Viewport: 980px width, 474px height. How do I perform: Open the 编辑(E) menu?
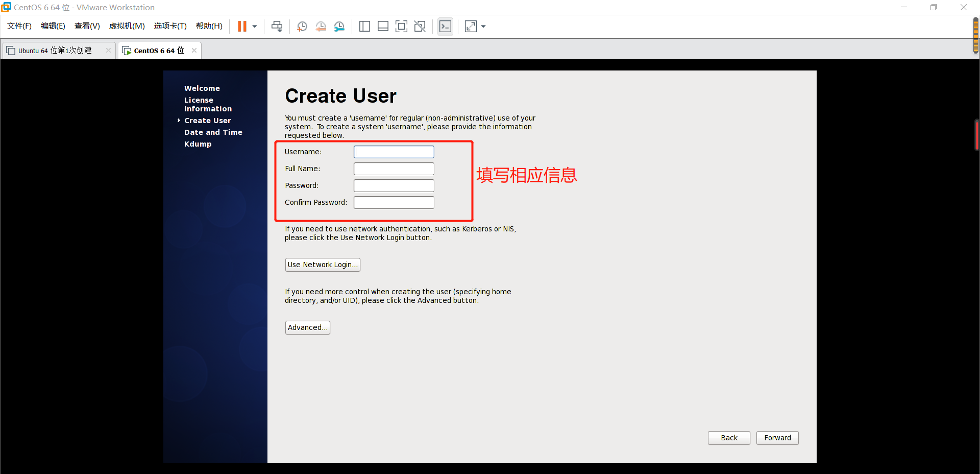click(x=53, y=26)
